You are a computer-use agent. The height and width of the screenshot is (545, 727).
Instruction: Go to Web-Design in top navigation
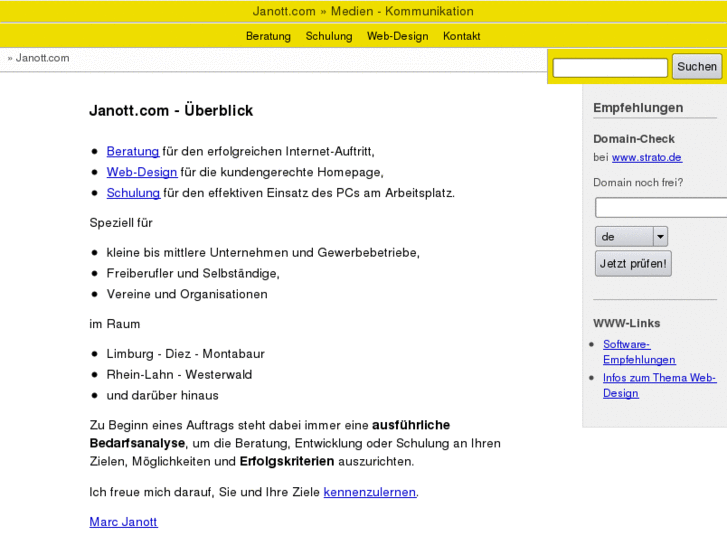(397, 36)
